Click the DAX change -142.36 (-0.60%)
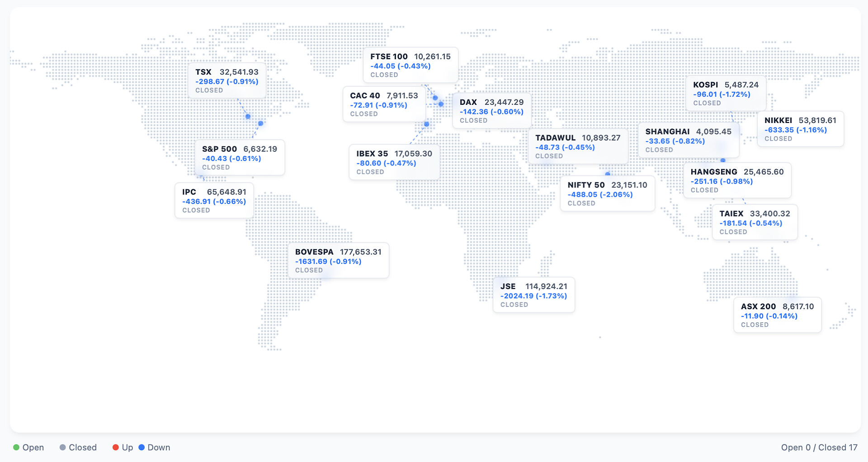The height and width of the screenshot is (462, 868). 492,112
